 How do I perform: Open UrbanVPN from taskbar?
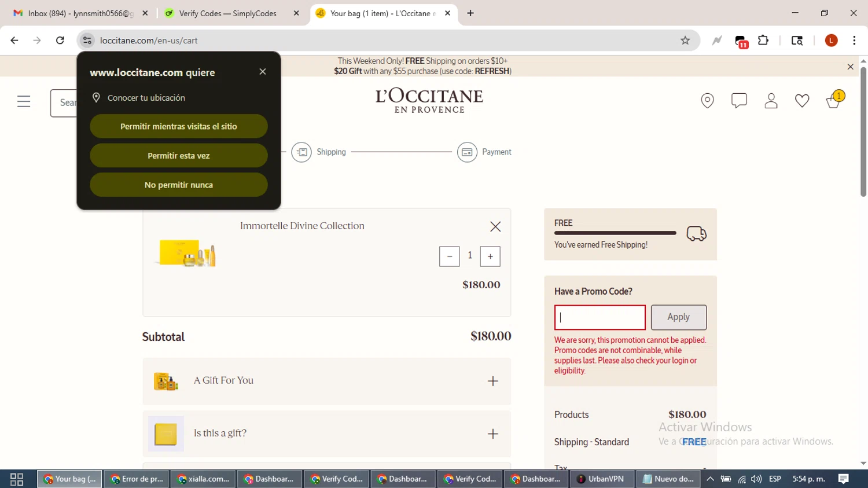coord(601,479)
